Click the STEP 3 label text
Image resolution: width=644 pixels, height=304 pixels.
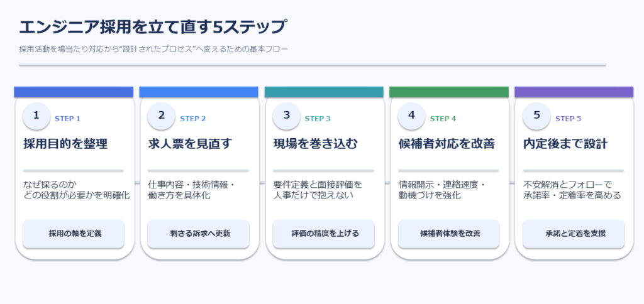318,118
